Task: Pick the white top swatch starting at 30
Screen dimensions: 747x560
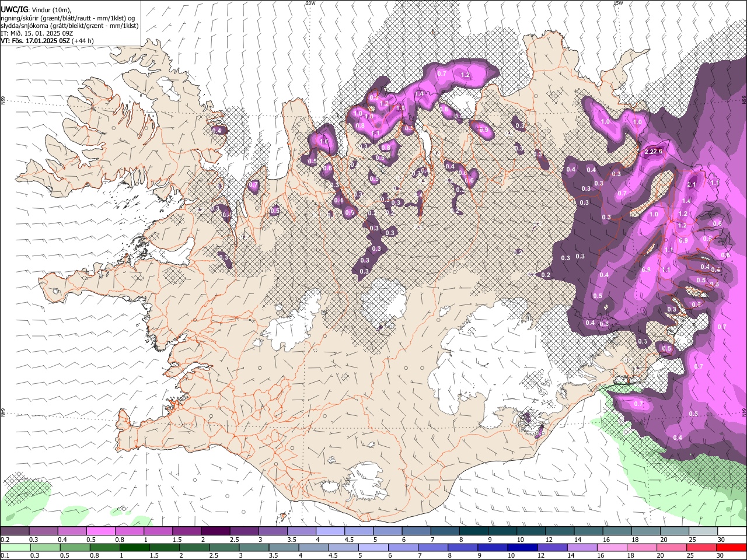Action: [731, 531]
